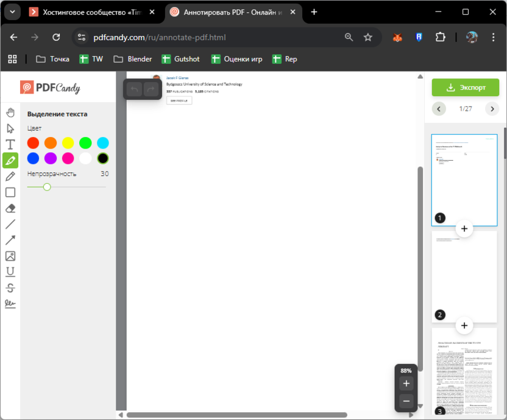This screenshot has width=507, height=420.
Task: Choose the Strikethrough tool
Action: (10, 287)
